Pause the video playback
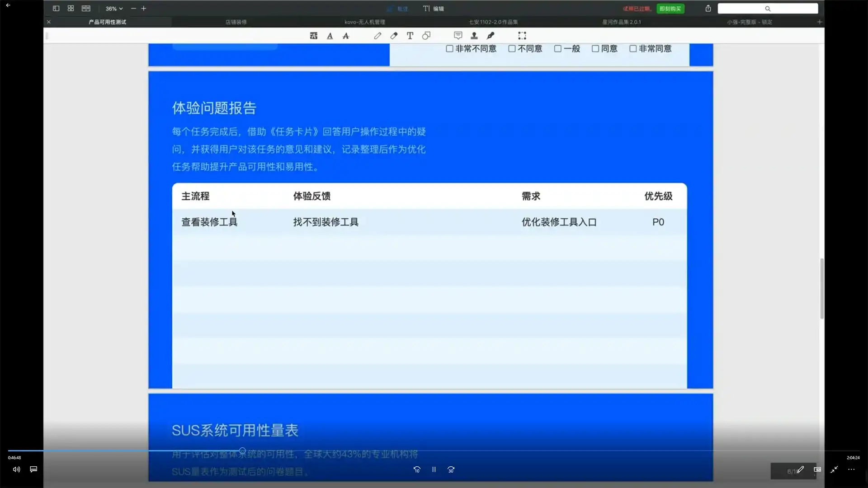868x488 pixels. [x=433, y=469]
